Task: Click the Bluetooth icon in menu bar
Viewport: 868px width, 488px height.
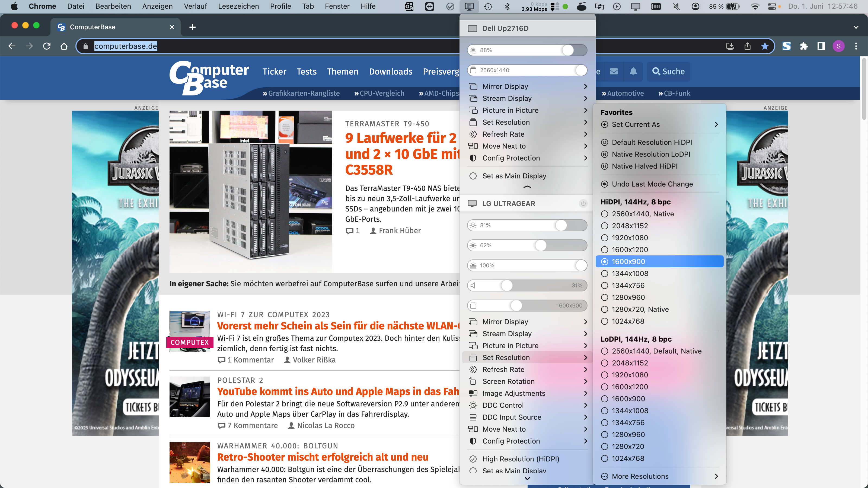Action: (x=507, y=7)
